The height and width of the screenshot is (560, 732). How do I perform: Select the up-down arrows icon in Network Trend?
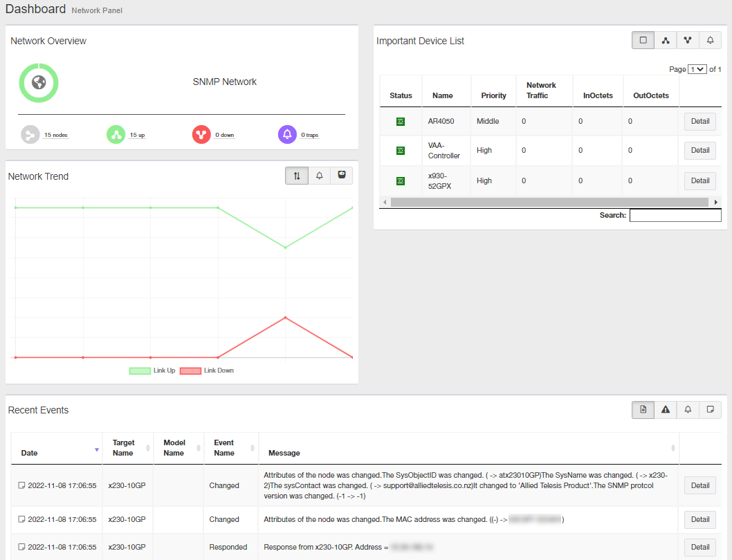(x=297, y=176)
